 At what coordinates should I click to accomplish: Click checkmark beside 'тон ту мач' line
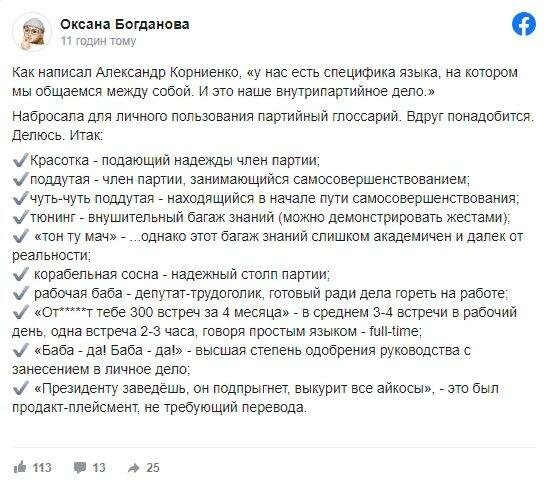click(x=20, y=236)
